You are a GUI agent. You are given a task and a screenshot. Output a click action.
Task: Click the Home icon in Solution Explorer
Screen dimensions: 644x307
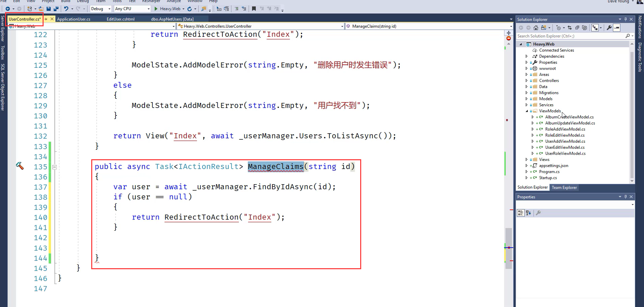click(x=536, y=28)
